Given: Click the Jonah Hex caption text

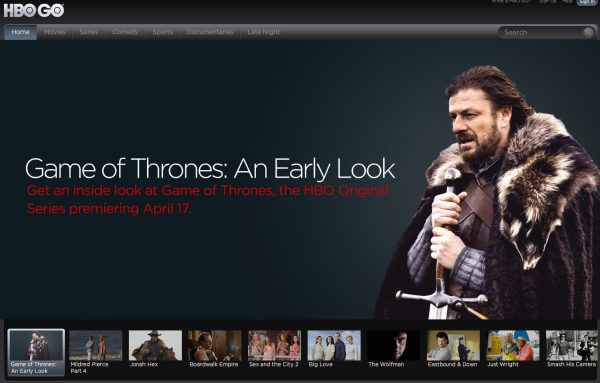Looking at the screenshot, I should [x=144, y=364].
